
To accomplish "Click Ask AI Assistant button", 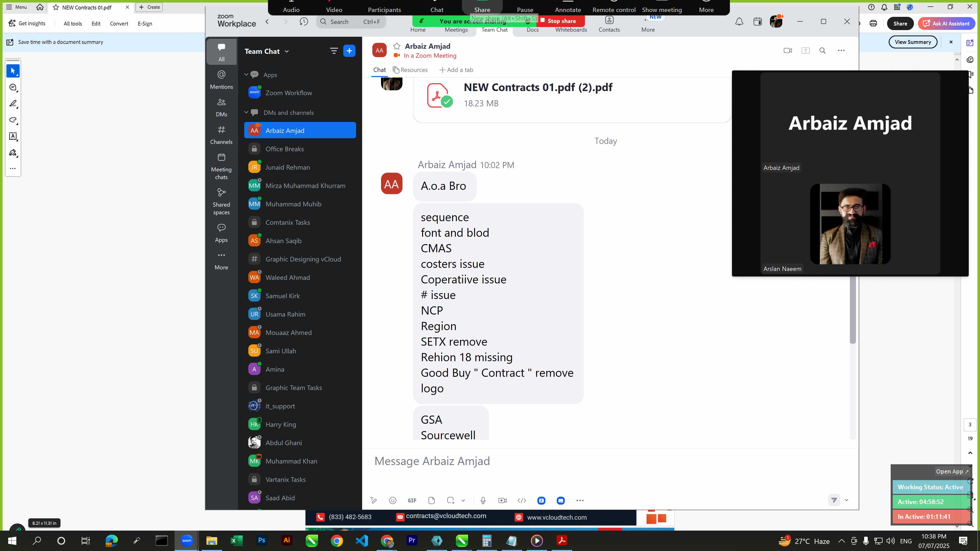I will (947, 23).
